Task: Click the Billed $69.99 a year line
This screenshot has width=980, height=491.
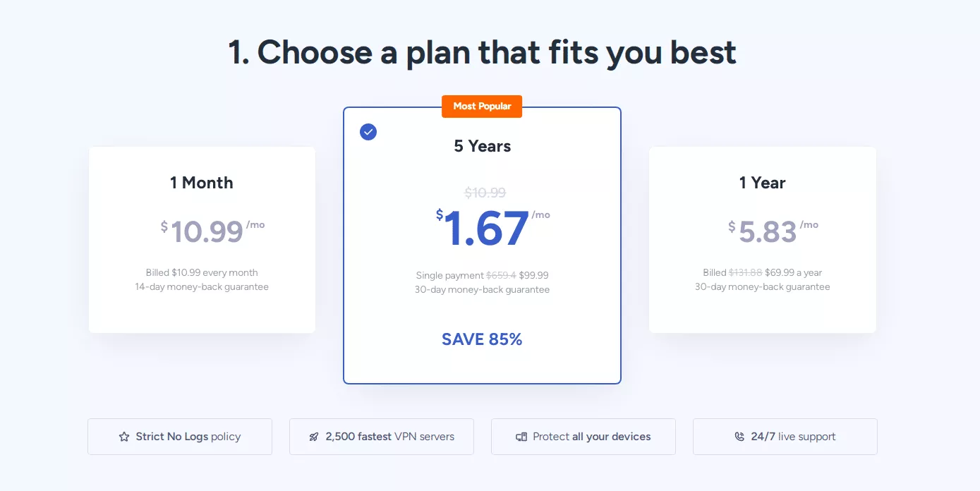Action: [762, 272]
